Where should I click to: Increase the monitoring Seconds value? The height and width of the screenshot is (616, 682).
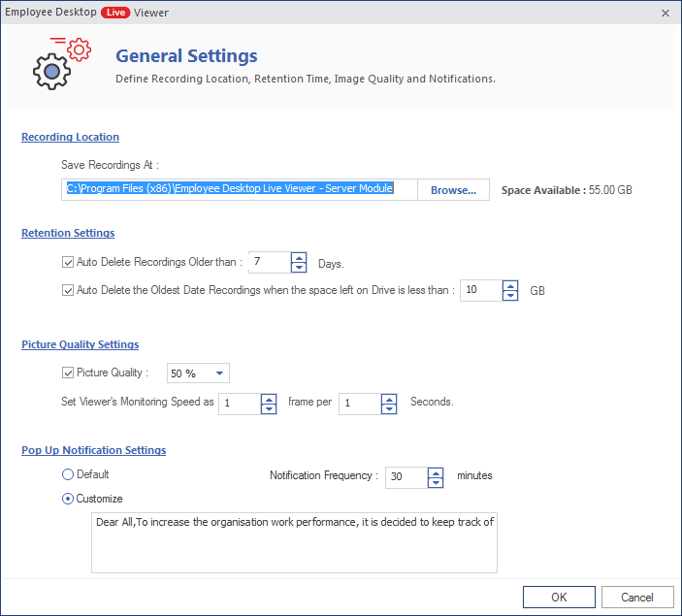pos(389,400)
